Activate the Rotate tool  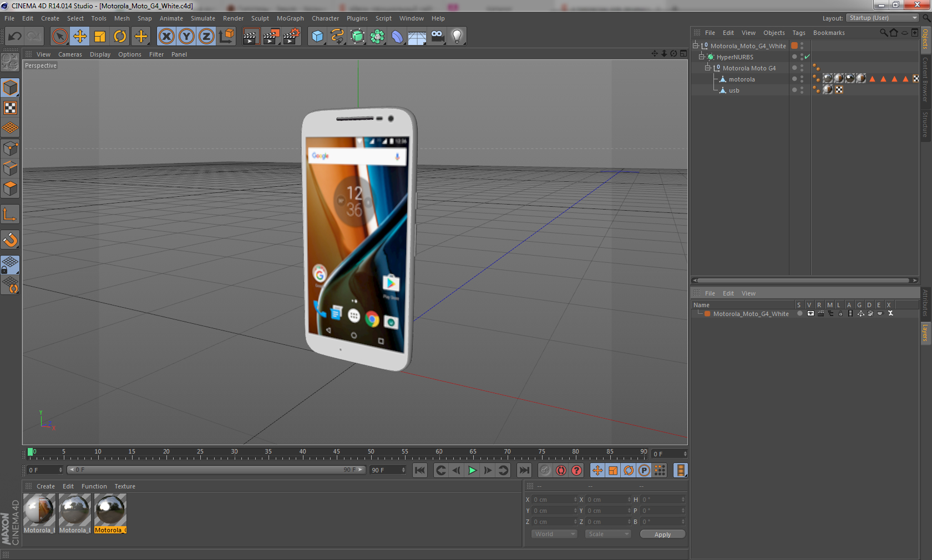120,37
